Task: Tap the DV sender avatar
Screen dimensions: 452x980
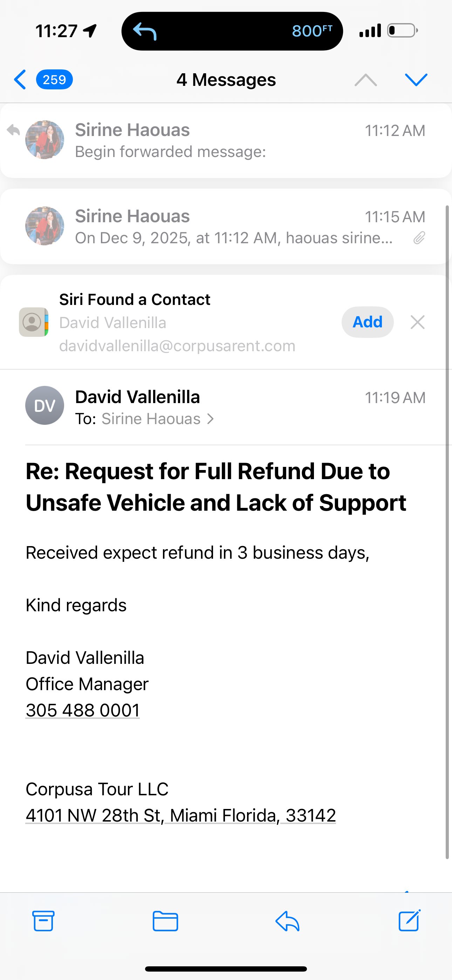Action: click(44, 405)
